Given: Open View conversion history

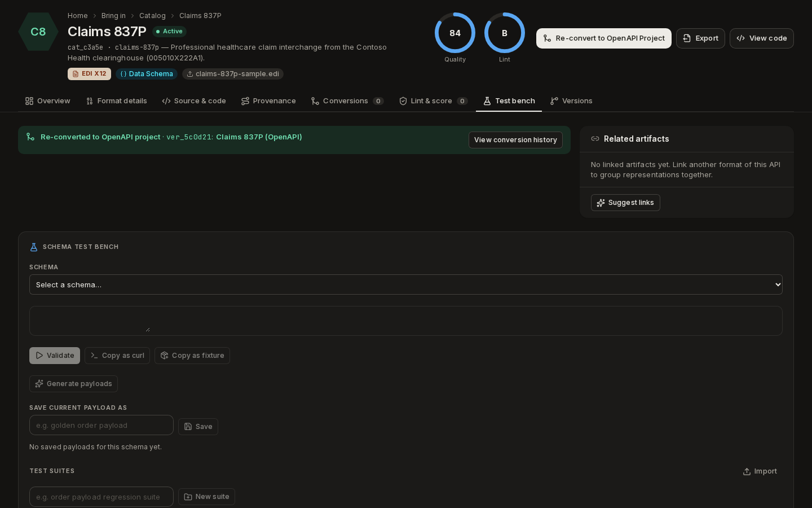Looking at the screenshot, I should [515, 140].
